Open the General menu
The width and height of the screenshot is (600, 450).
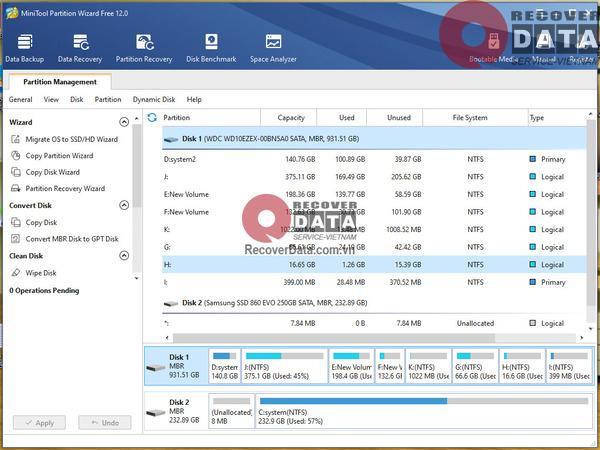21,99
